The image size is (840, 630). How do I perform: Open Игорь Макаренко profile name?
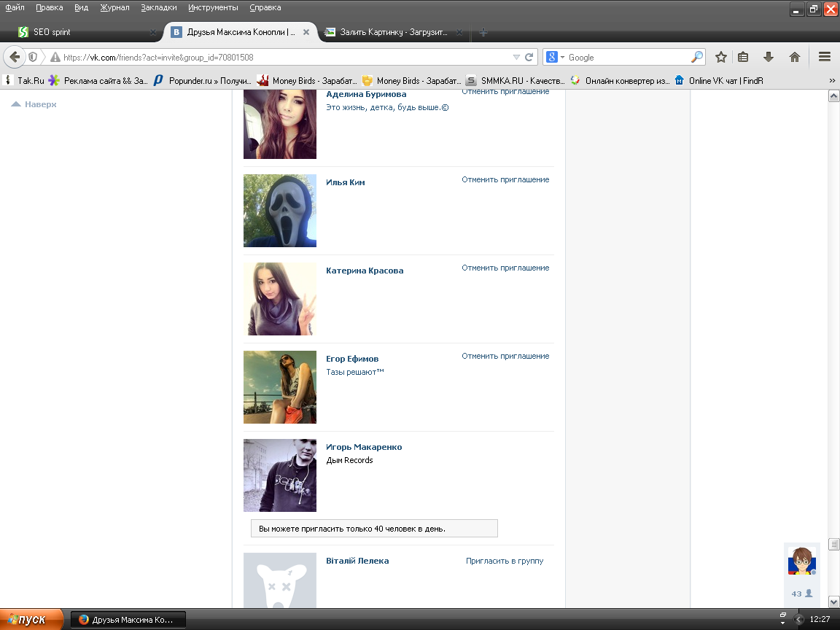(364, 447)
